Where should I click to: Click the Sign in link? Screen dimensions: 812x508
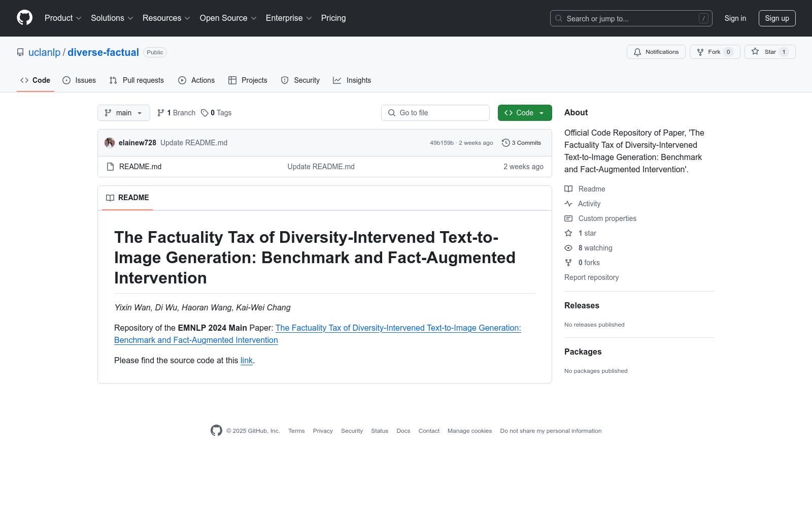coord(735,18)
